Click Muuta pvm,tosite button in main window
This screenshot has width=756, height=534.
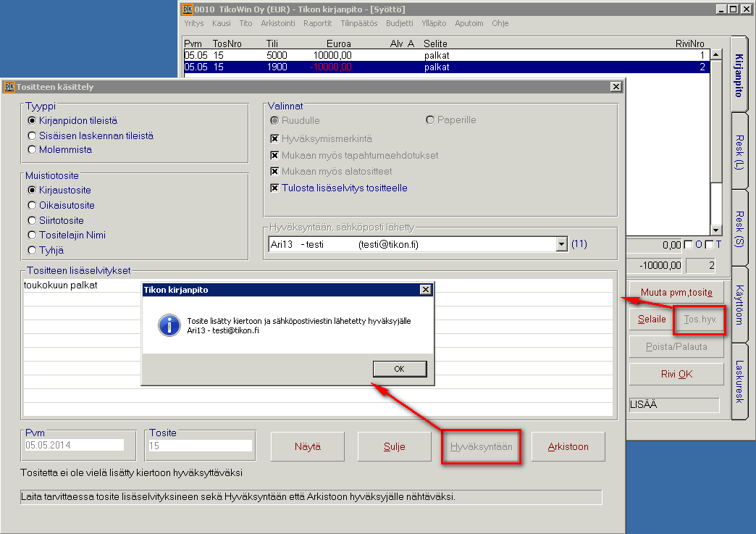coord(676,292)
